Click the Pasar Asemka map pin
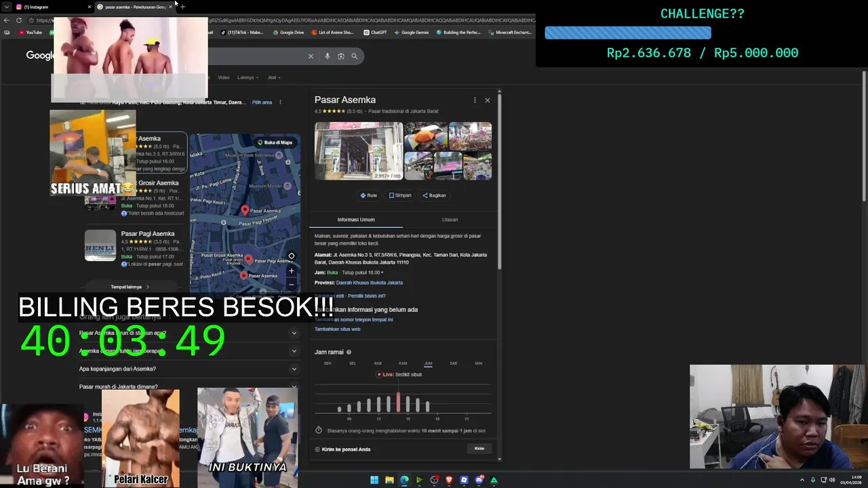 click(245, 210)
